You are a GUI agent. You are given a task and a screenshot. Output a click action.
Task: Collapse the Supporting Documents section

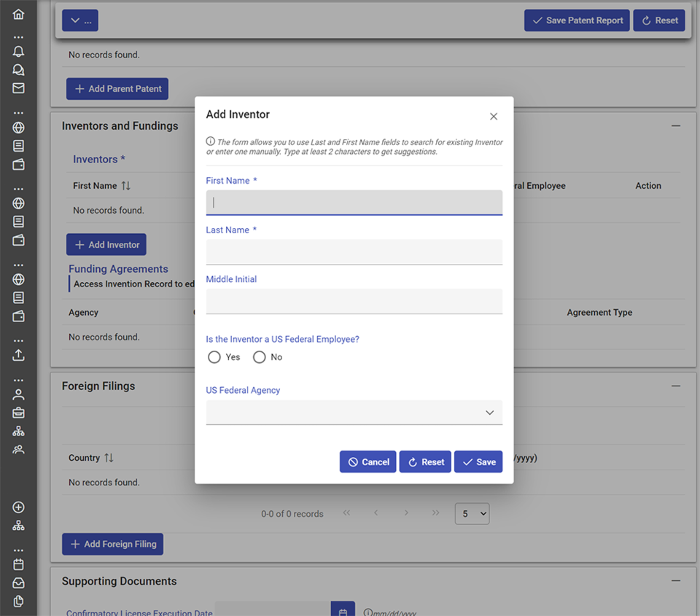(676, 581)
